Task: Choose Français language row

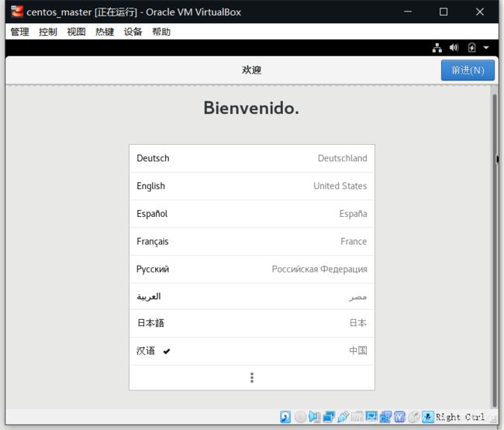Action: pyautogui.click(x=252, y=242)
